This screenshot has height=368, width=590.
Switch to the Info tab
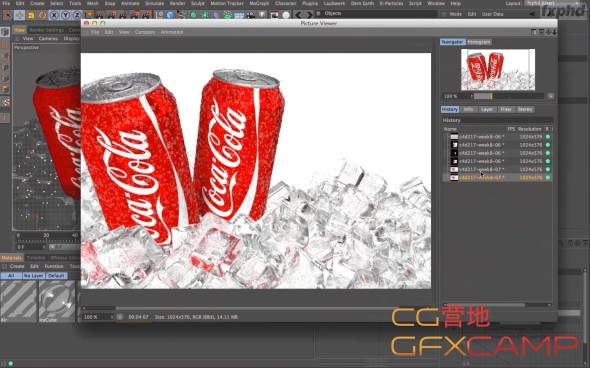pos(468,109)
